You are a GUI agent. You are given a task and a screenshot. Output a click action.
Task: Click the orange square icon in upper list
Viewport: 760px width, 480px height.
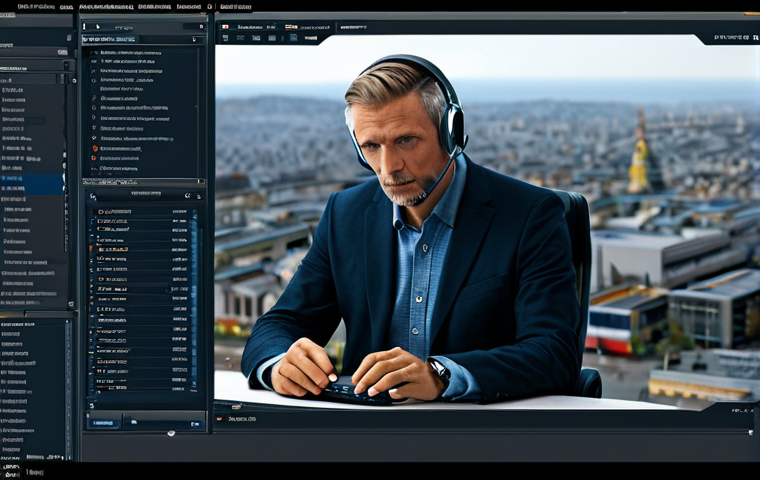click(94, 158)
